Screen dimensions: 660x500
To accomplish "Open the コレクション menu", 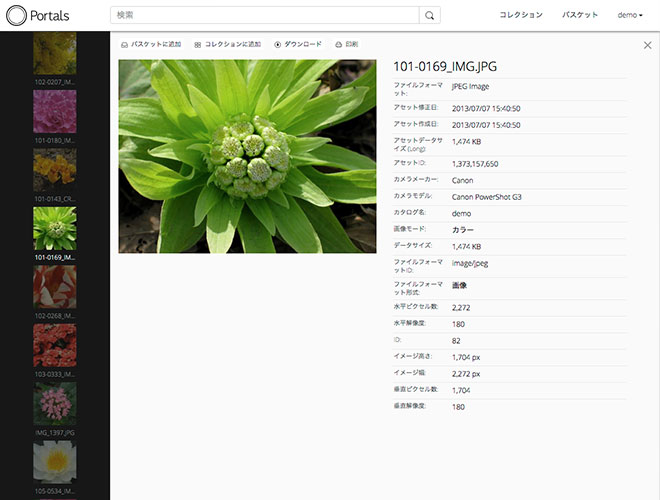I will (521, 15).
